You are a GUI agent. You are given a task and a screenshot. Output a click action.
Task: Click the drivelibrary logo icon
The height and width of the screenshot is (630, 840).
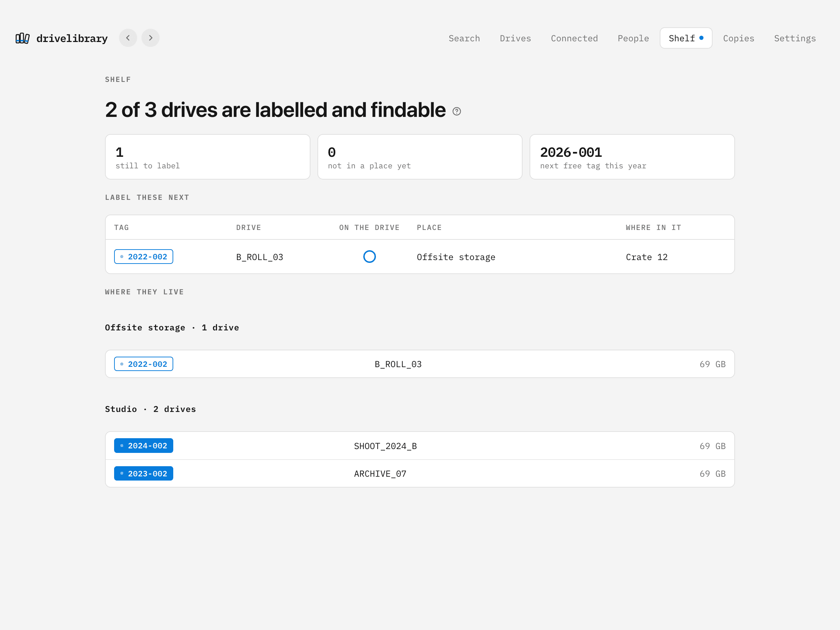[x=22, y=38]
